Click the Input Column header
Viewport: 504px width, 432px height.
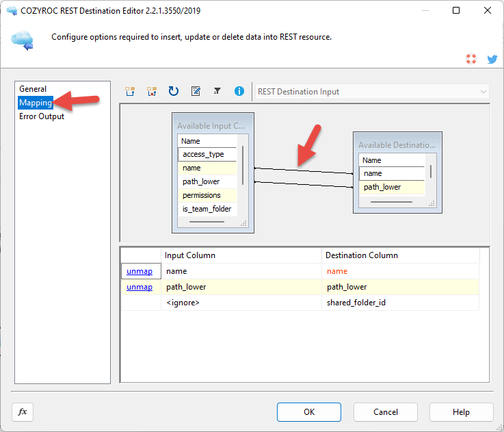click(241, 255)
